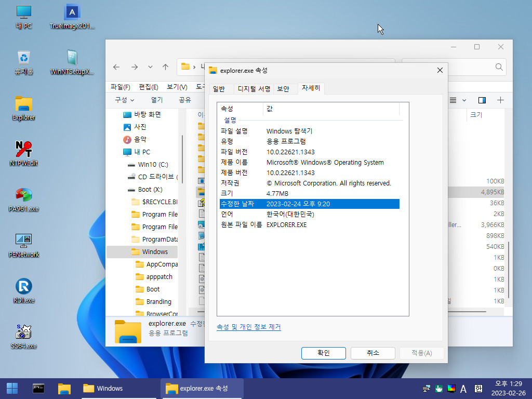Screen dimensions: 532x399
Task: Open the 휴지통 recycle bin icon
Action: [x=24, y=63]
